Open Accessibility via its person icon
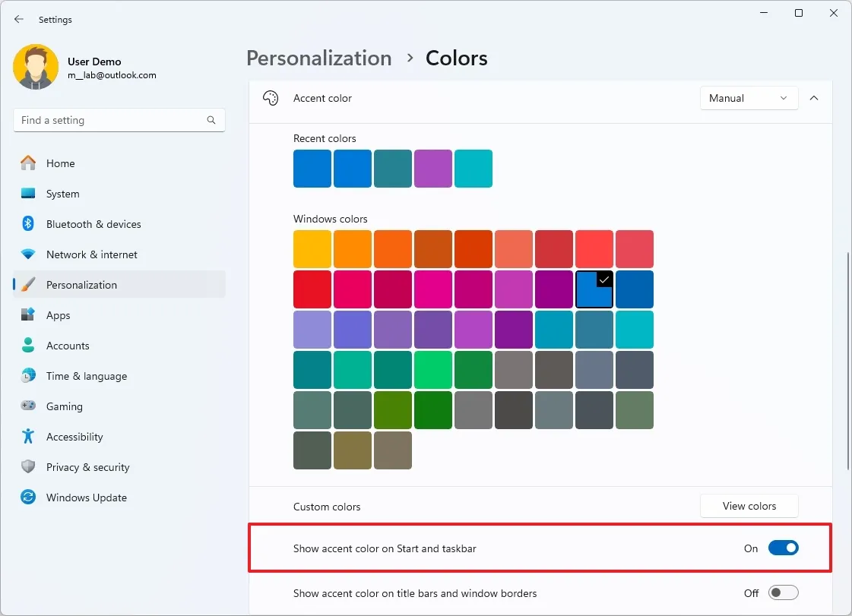This screenshot has height=616, width=852. (28, 437)
